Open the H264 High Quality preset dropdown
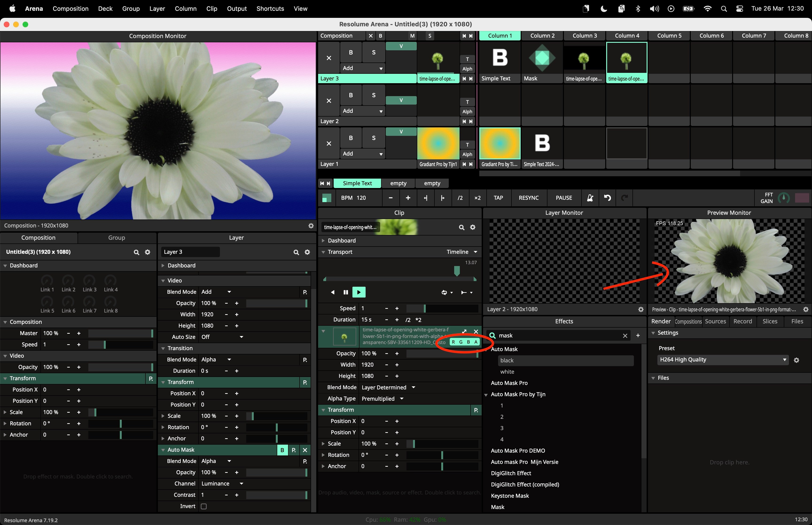This screenshot has width=812, height=525. pyautogui.click(x=722, y=360)
